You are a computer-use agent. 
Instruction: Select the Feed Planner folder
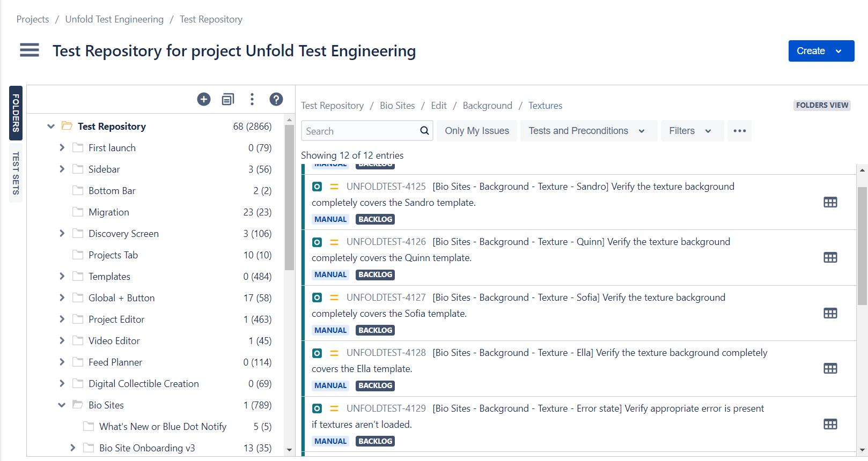pos(115,362)
